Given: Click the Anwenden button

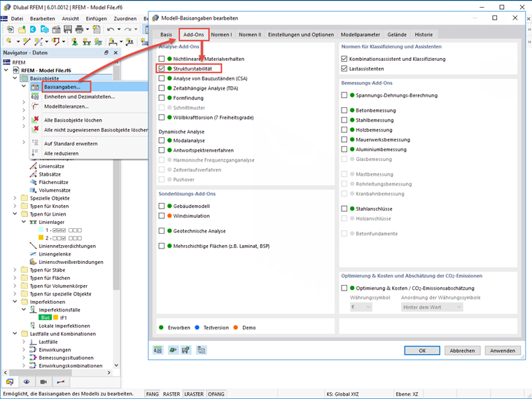Looking at the screenshot, I should 503,351.
